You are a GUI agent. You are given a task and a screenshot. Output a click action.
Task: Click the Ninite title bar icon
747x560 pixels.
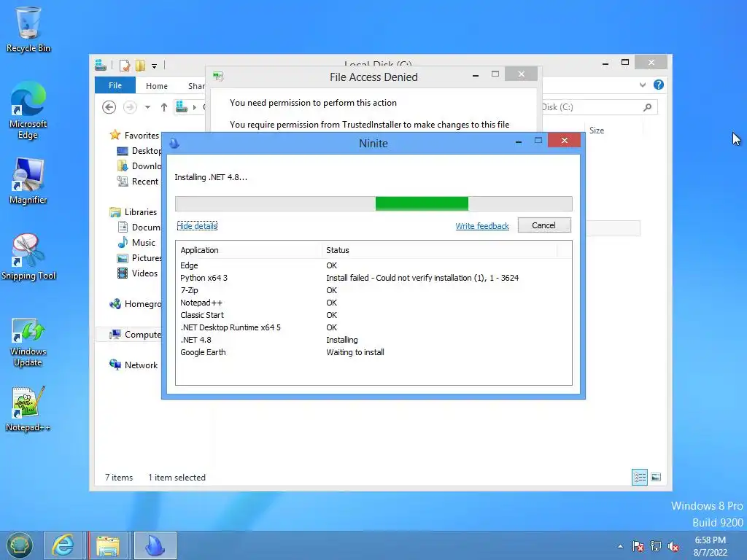[x=174, y=143]
